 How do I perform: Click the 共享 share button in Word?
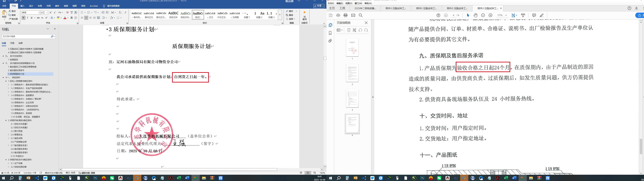tap(319, 6)
